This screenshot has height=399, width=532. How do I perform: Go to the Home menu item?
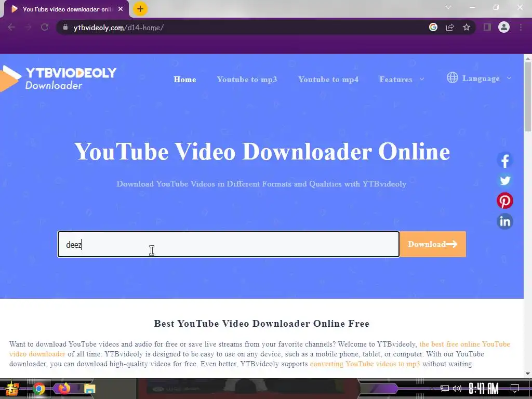(185, 79)
